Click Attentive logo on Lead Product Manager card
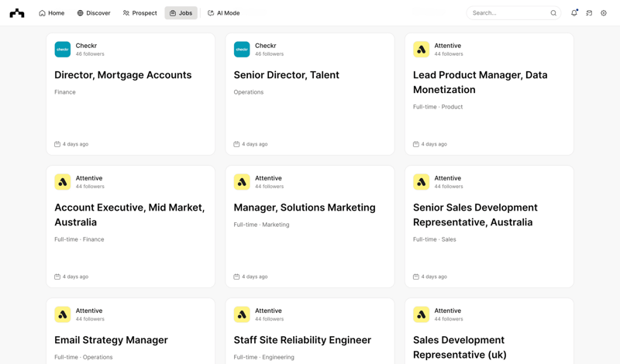 coord(421,50)
